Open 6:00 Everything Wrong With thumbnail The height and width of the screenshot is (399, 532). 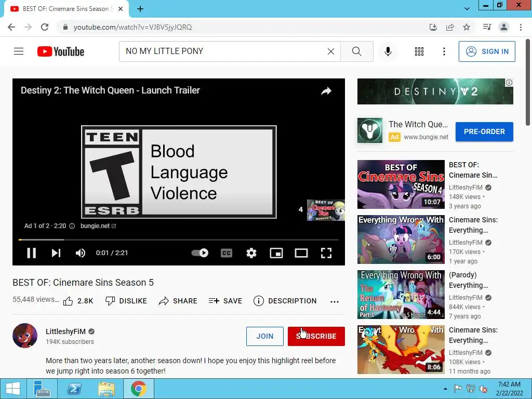[x=401, y=239]
